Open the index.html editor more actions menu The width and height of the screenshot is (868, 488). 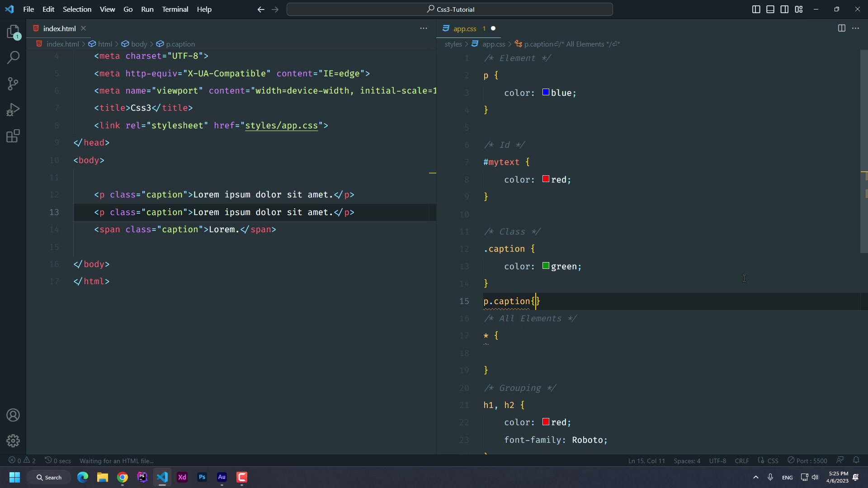point(424,28)
